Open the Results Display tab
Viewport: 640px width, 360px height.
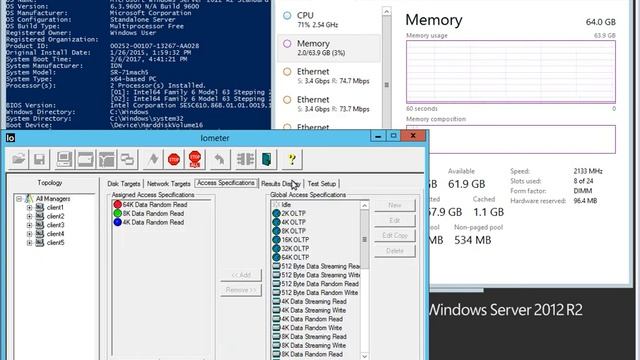point(281,184)
